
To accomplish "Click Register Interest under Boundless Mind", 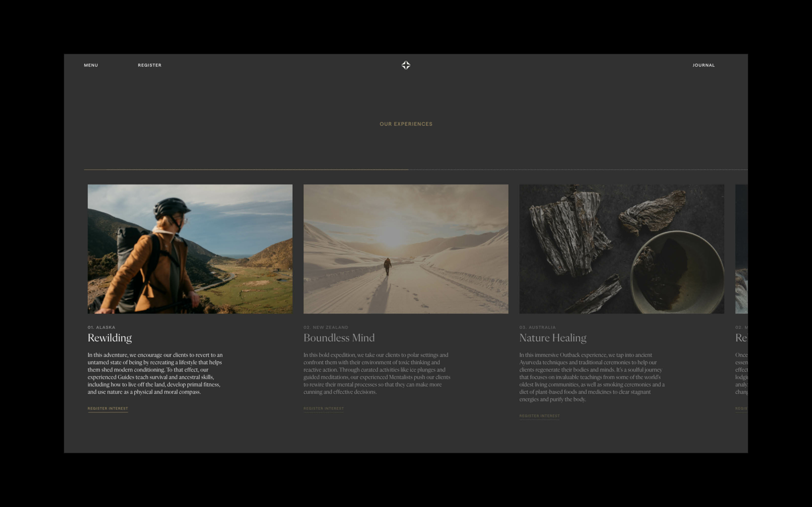I will 323,408.
